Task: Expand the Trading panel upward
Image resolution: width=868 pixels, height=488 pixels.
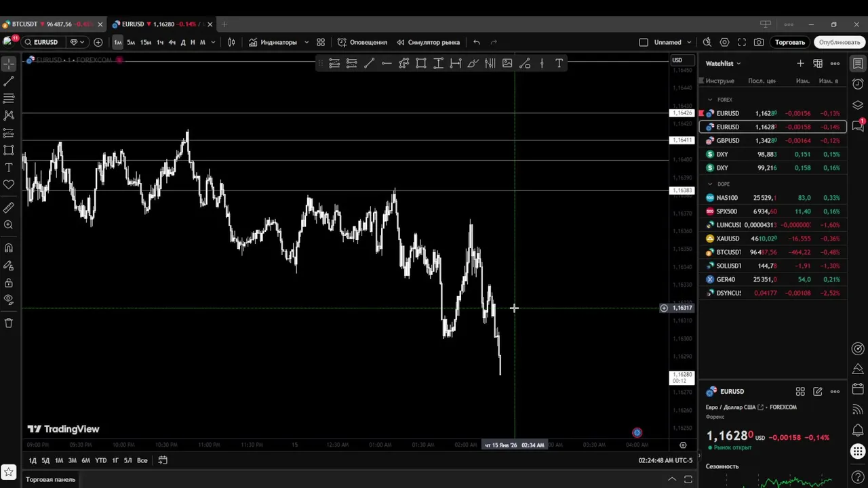Action: click(672, 479)
